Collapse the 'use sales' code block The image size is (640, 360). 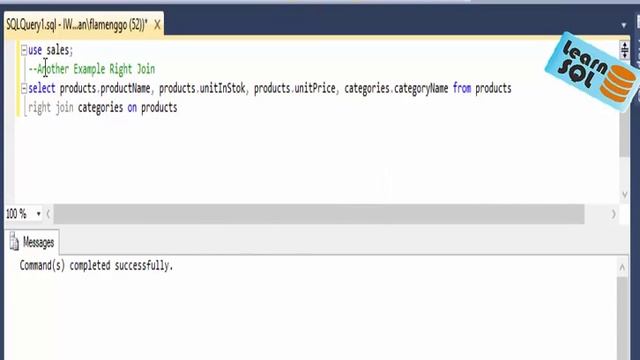click(24, 50)
